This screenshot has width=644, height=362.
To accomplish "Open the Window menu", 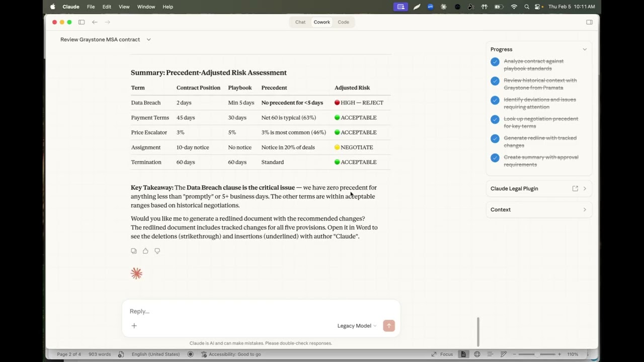I will coord(146,7).
